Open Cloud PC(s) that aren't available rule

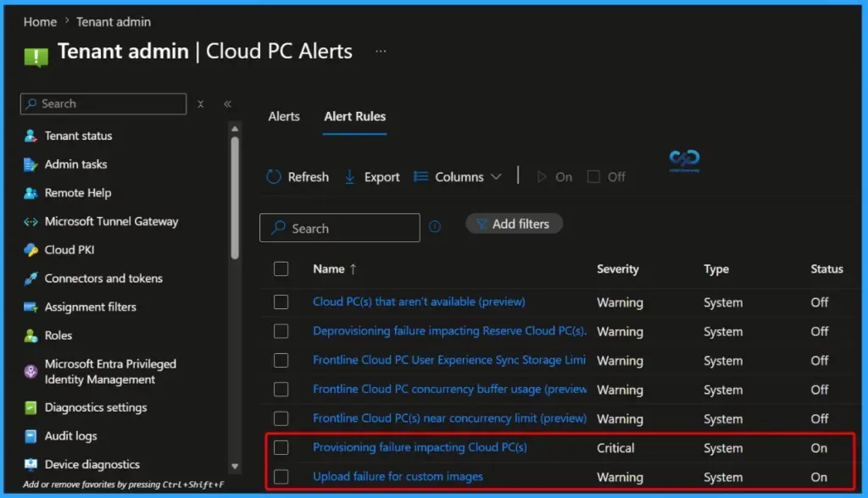tap(419, 302)
